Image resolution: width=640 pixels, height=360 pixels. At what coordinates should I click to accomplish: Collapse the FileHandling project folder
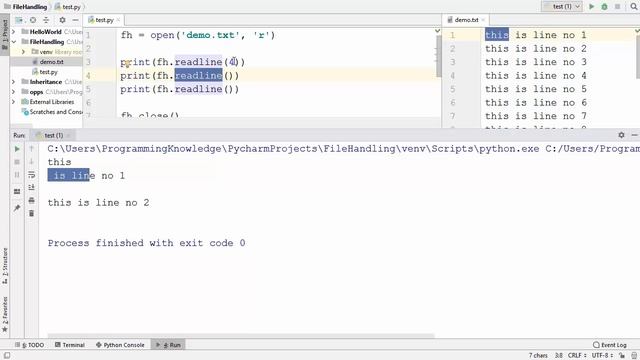(13, 42)
